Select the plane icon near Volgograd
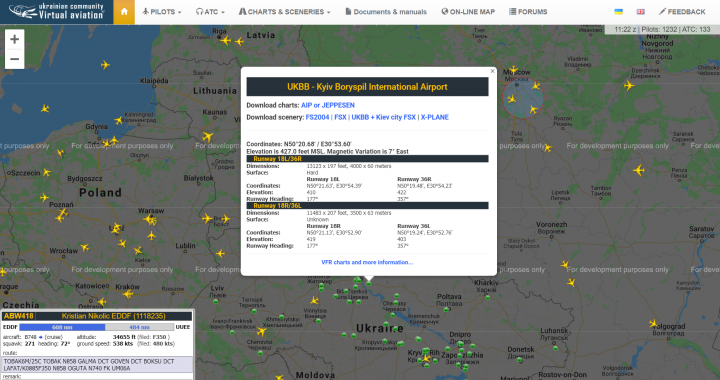The height and width of the screenshot is (380, 720). tap(653, 324)
